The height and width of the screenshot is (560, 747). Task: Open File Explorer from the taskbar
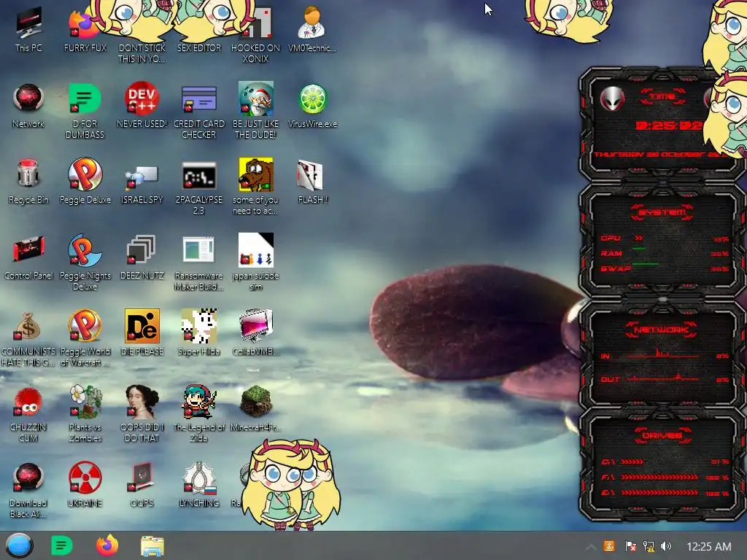click(x=152, y=546)
